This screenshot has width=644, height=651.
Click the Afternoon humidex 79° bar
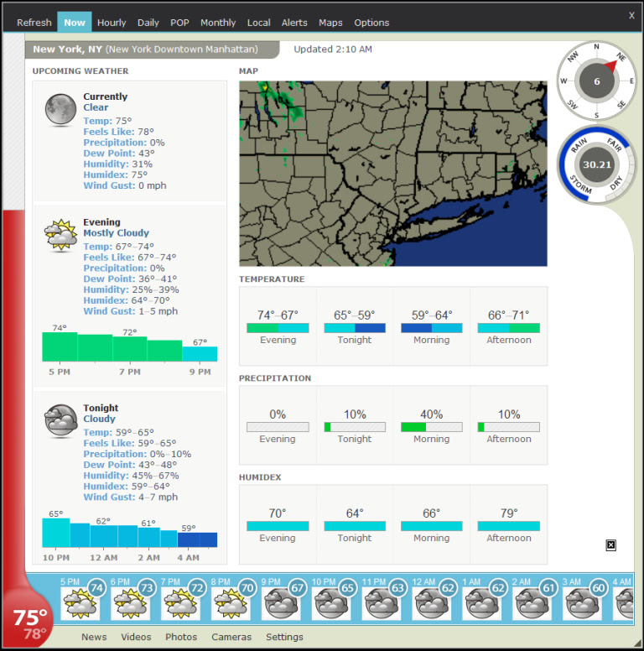tap(509, 526)
